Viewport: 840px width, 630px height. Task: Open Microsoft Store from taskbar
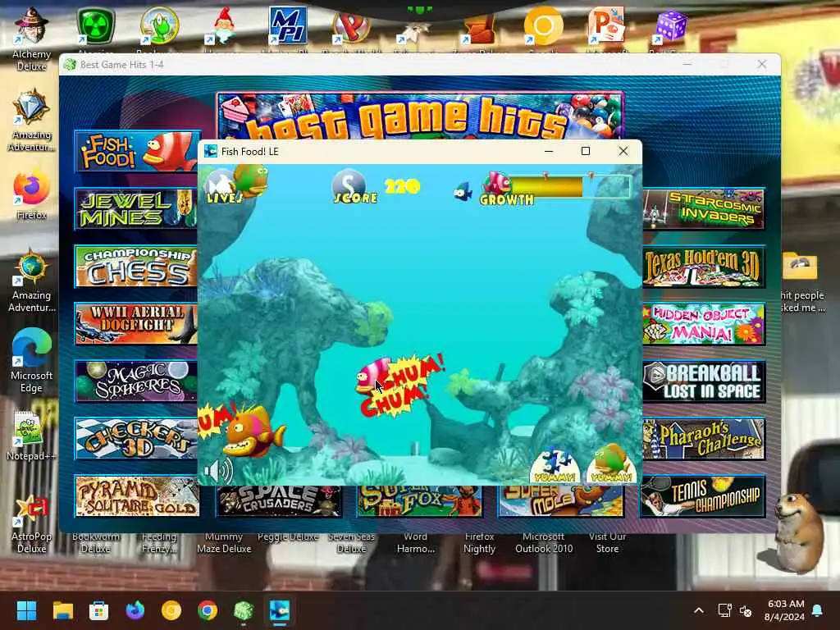[98, 610]
